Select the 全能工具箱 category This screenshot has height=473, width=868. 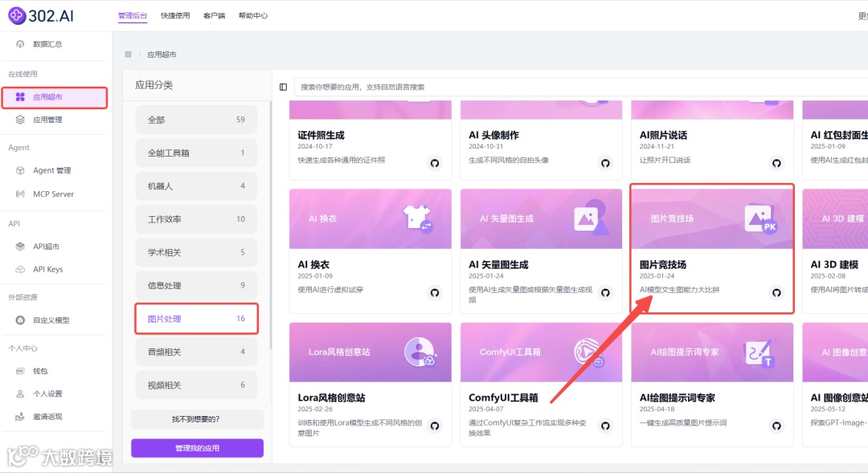(x=196, y=153)
